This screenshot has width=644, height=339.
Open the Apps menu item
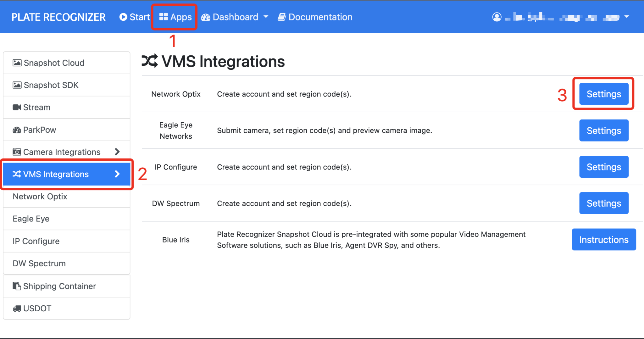point(175,17)
